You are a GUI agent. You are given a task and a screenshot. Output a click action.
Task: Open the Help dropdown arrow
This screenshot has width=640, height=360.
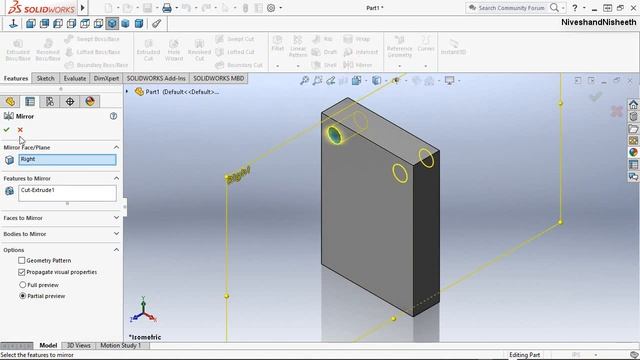pos(584,8)
